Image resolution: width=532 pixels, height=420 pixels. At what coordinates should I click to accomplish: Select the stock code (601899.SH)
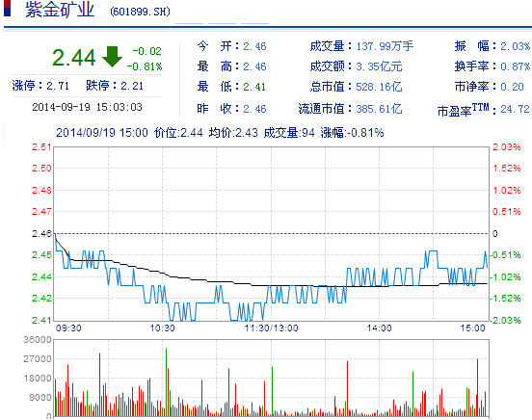click(x=140, y=12)
